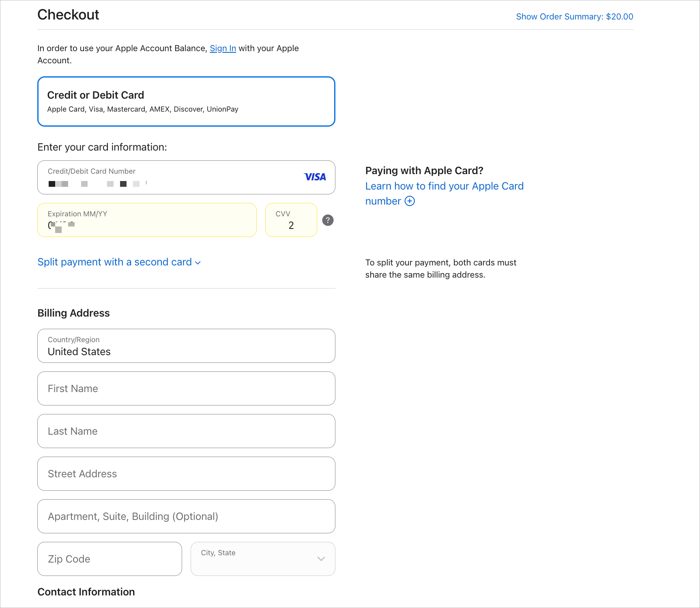The width and height of the screenshot is (700, 608).
Task: Click the 'Checkout' page title
Action: [68, 15]
